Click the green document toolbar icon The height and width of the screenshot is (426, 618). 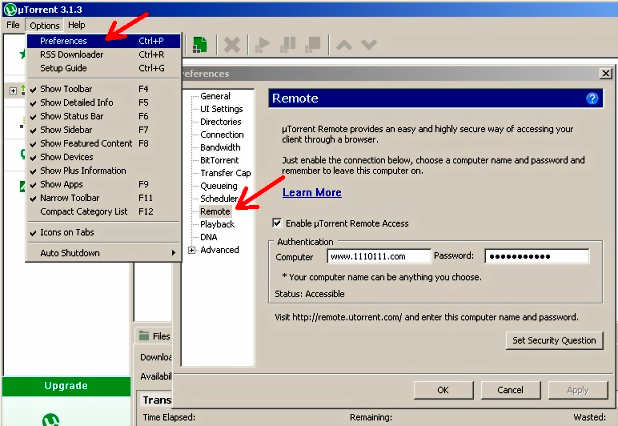pyautogui.click(x=200, y=45)
